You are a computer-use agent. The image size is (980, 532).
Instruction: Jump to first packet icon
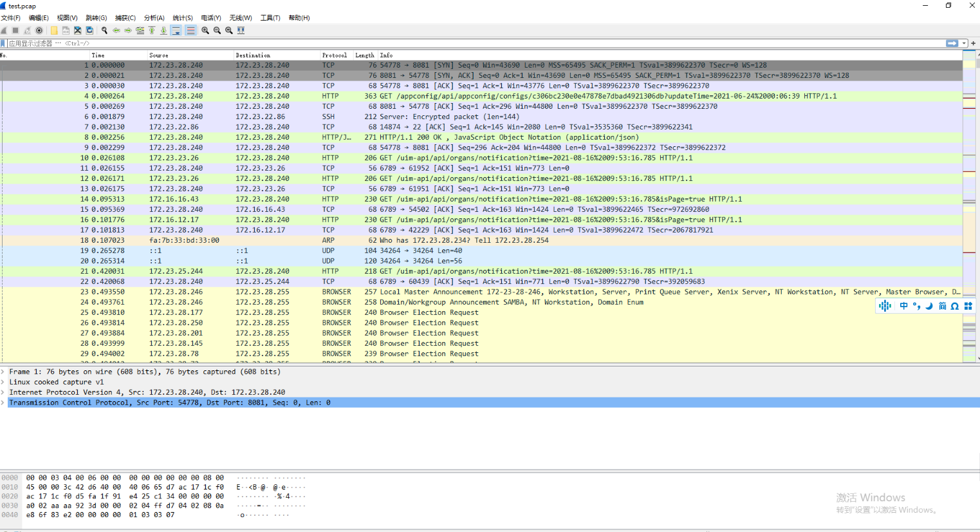click(152, 30)
